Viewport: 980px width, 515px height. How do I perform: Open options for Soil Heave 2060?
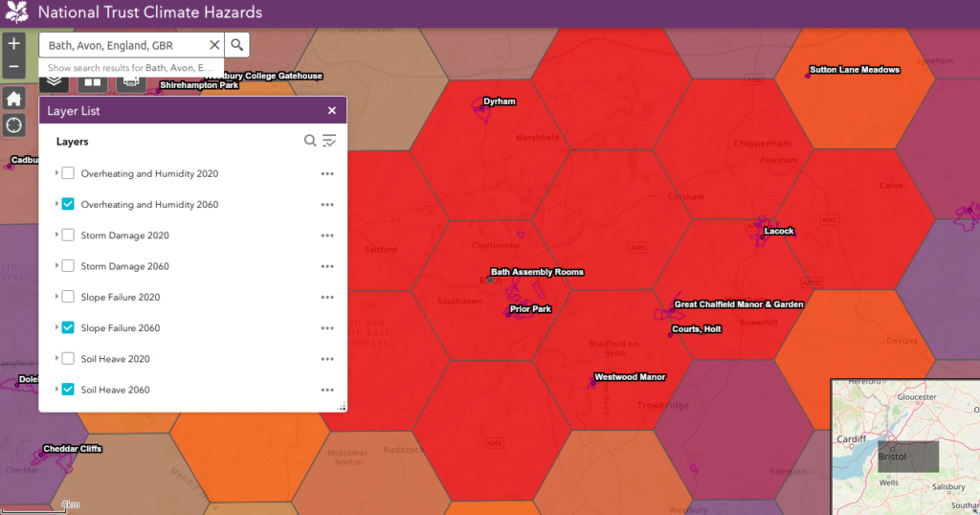coord(327,390)
